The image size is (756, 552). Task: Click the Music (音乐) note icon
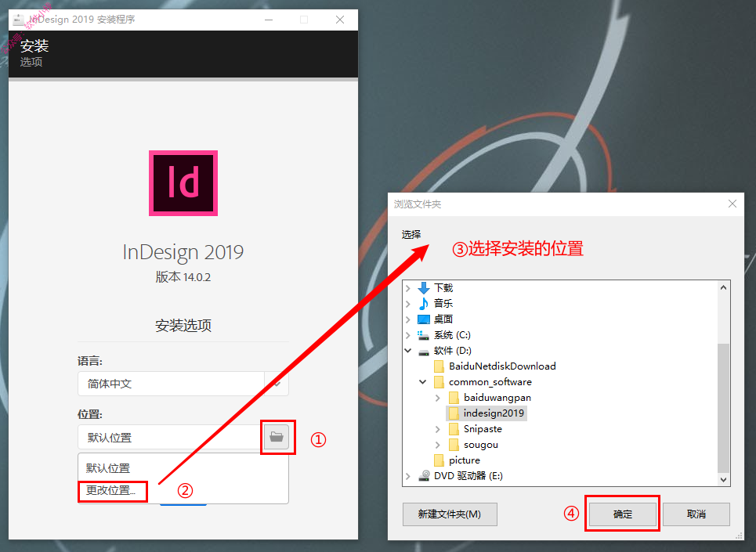point(424,304)
